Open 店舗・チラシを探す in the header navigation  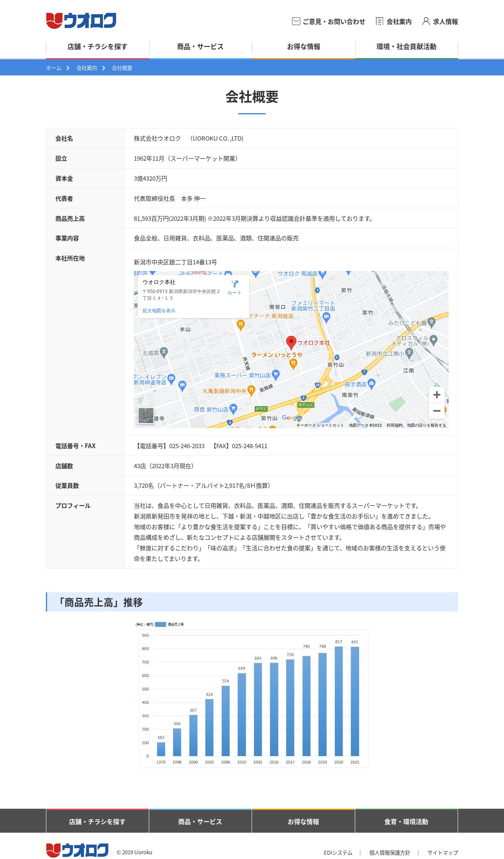coord(97,47)
